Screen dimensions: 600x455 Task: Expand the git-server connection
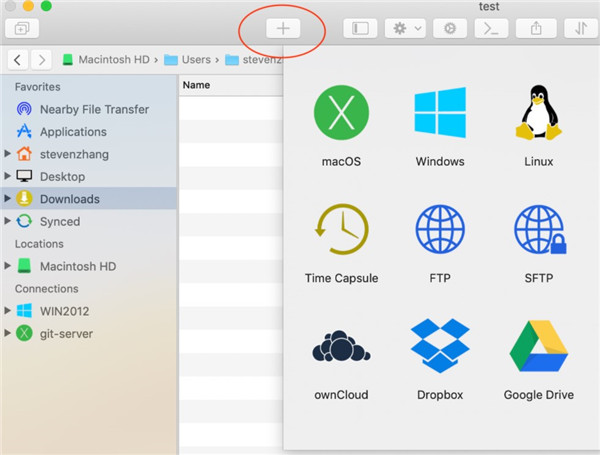[x=9, y=334]
